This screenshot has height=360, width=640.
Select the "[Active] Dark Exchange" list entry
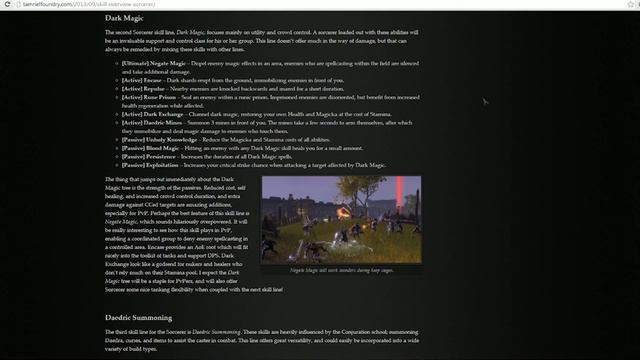[x=256, y=114]
